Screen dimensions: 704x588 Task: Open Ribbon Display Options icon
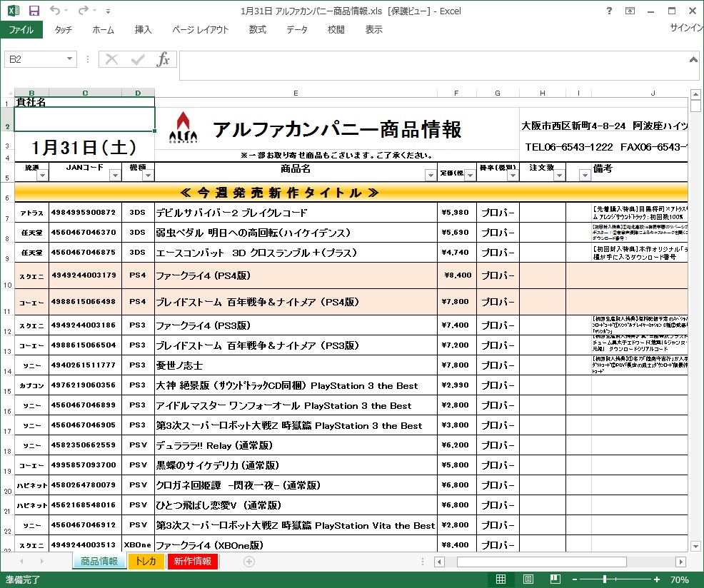click(x=630, y=11)
